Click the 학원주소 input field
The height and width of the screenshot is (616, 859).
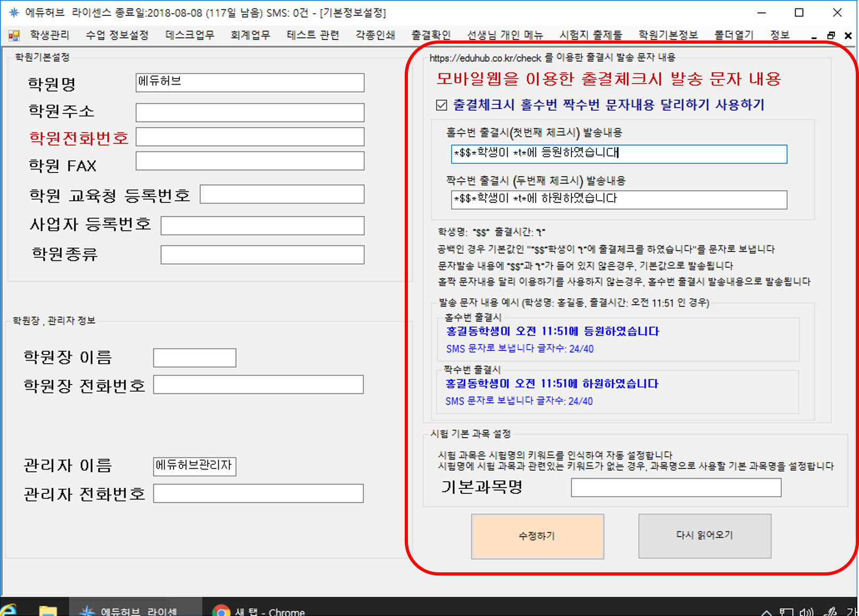click(250, 112)
